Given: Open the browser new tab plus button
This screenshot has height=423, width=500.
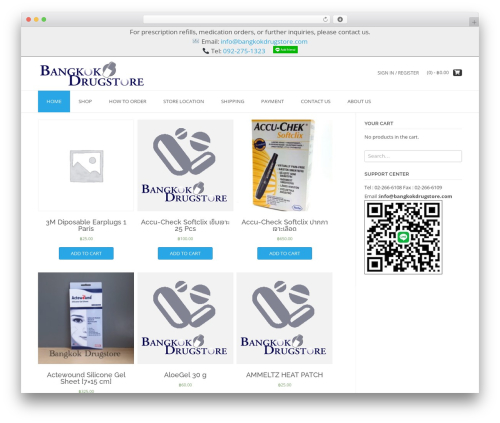Looking at the screenshot, I should click(x=474, y=22).
